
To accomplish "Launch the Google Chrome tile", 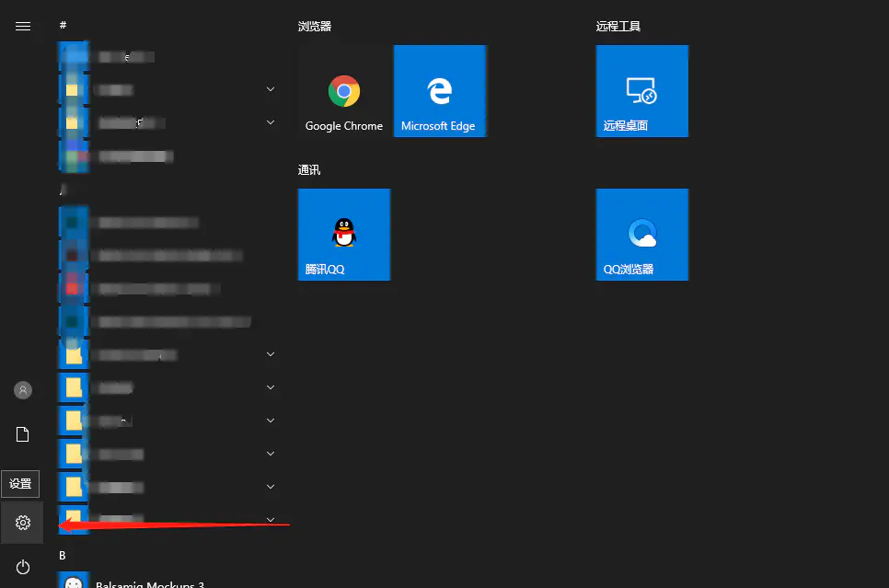I will point(344,91).
